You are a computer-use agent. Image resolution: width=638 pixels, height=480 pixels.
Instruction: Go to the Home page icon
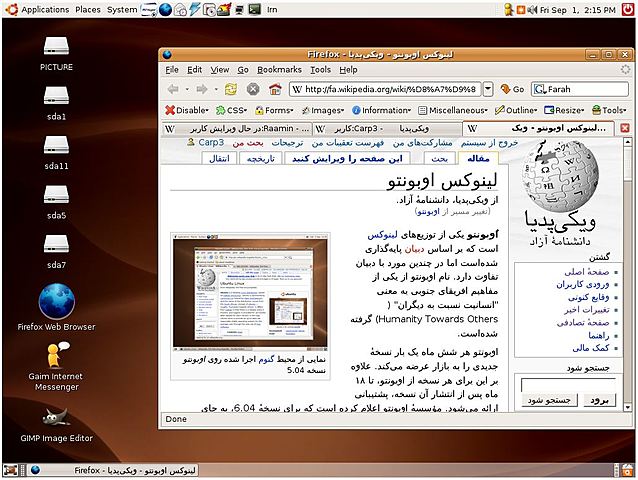pos(275,89)
